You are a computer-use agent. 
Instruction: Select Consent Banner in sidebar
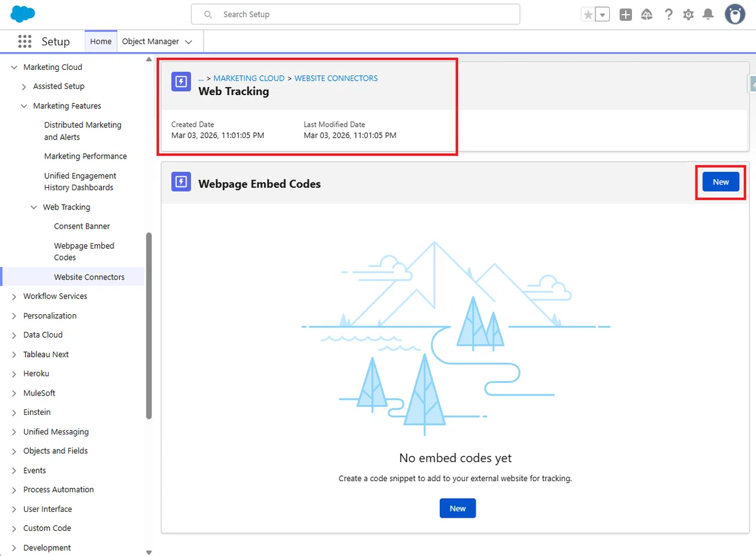(82, 226)
